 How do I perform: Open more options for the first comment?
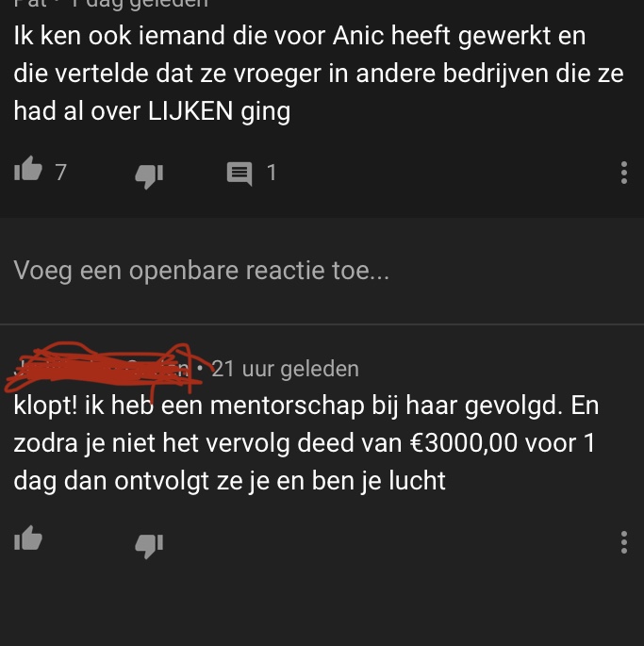[x=624, y=173]
